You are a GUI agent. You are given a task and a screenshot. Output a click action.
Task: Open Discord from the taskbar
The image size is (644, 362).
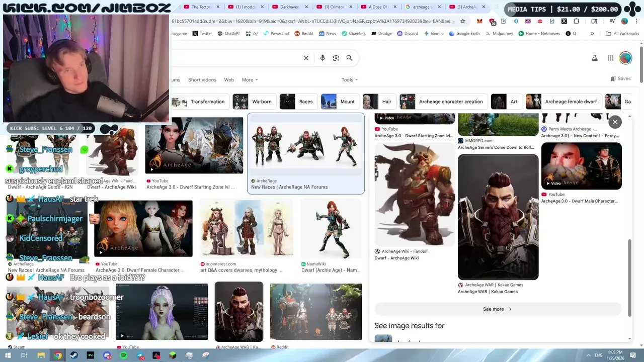pos(107,355)
